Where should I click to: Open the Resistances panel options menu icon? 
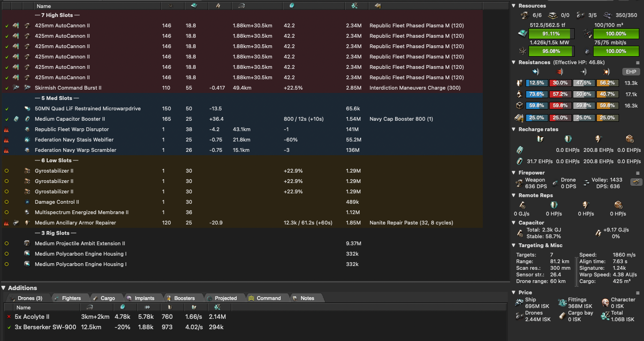[638, 63]
